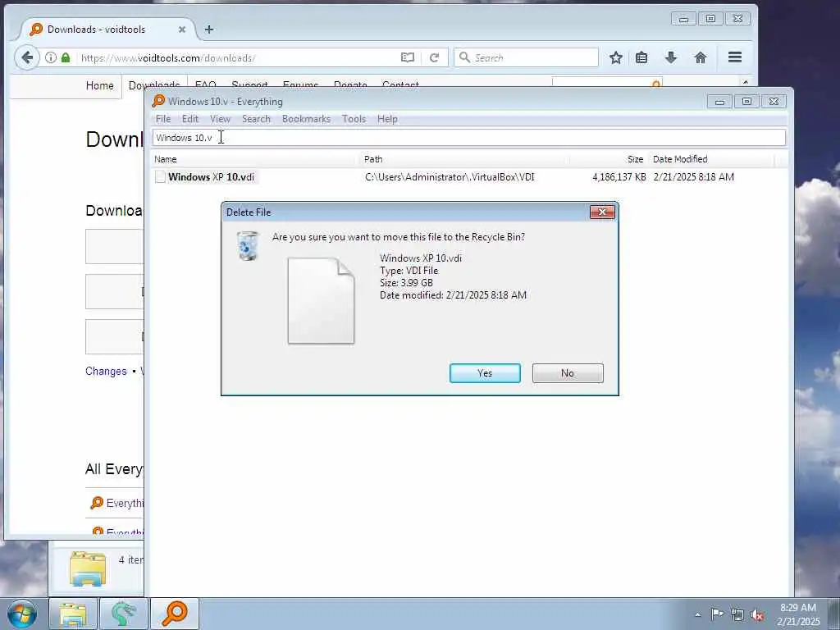Image resolution: width=840 pixels, height=630 pixels.
Task: Click the Recycle Bin icon in the dialog
Action: (x=248, y=246)
